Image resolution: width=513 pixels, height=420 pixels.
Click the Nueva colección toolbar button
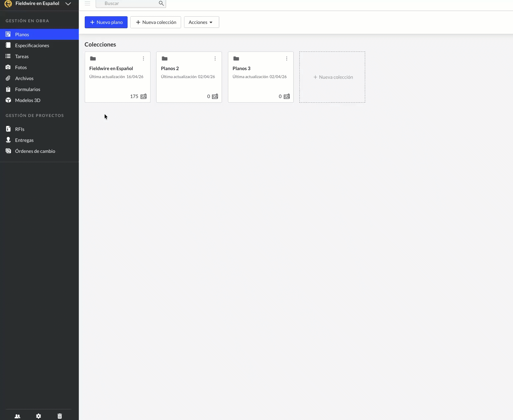pyautogui.click(x=155, y=22)
